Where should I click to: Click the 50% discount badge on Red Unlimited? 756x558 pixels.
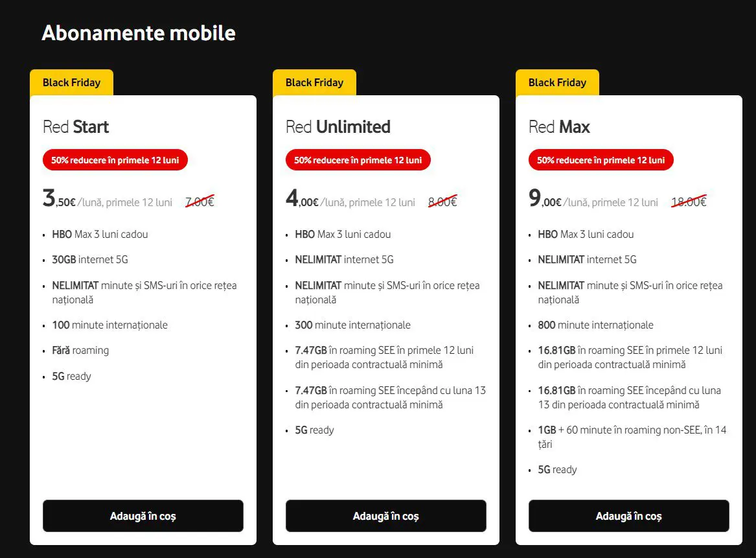pos(358,160)
